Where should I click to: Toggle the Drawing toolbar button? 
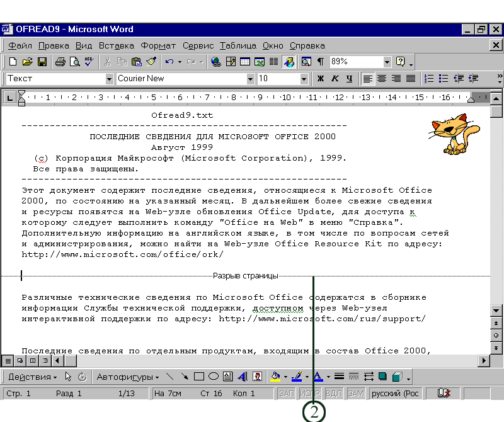coord(289,61)
